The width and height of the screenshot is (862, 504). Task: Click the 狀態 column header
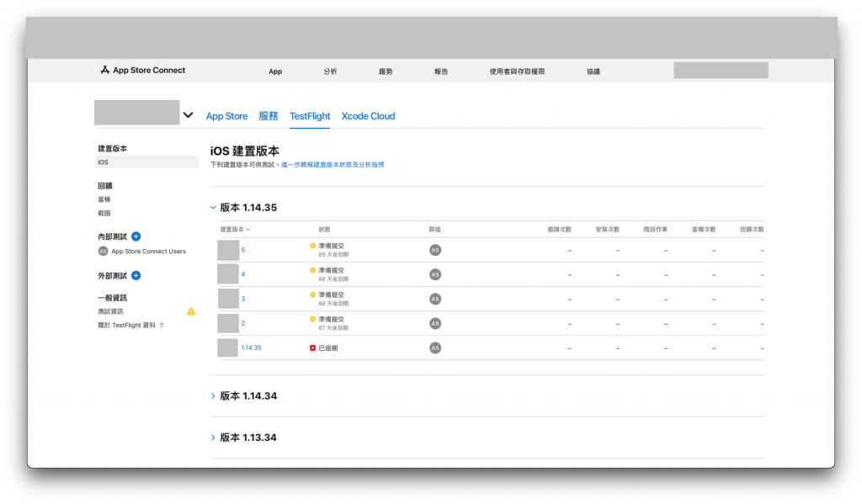(324, 229)
